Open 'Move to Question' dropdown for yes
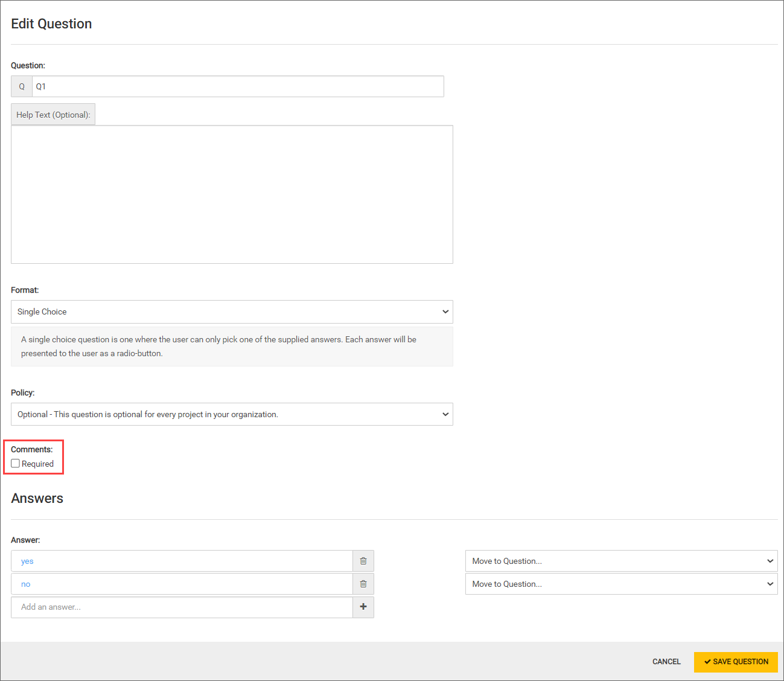 [x=621, y=561]
